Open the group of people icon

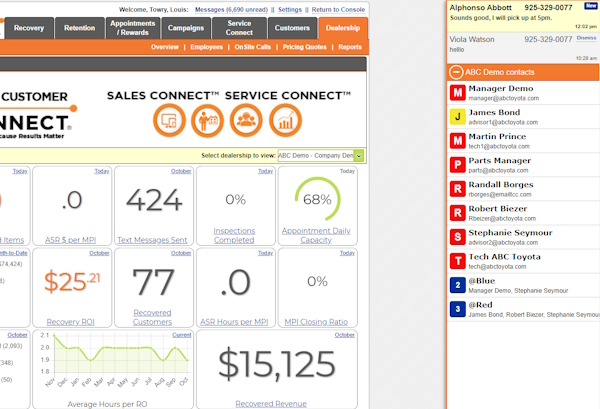click(x=247, y=121)
